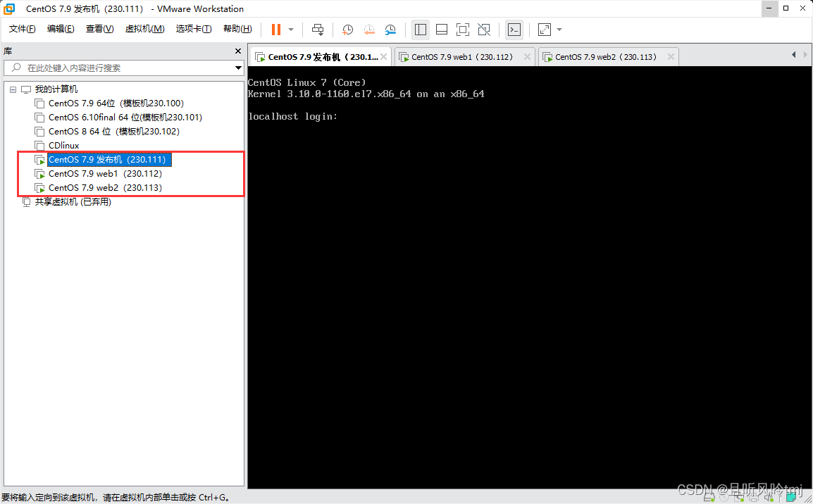Collapse the 我的计算机 tree node
This screenshot has width=813, height=504.
pos(12,89)
